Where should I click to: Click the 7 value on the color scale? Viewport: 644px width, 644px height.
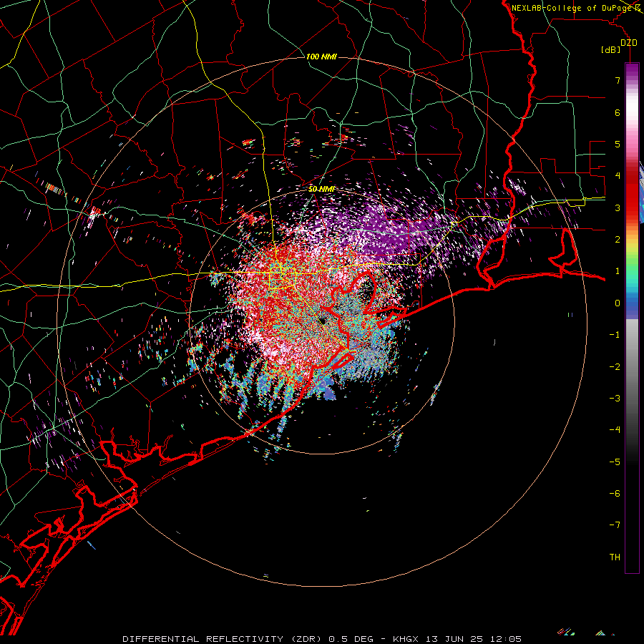tap(618, 80)
